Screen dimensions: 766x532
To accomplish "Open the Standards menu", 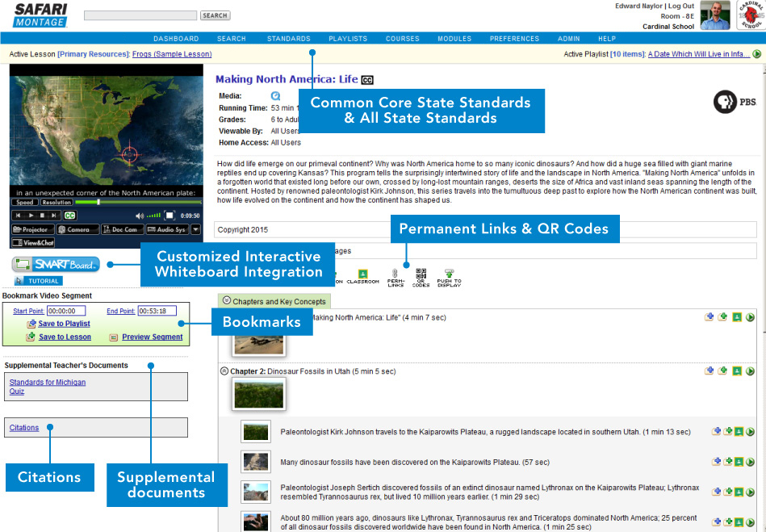I will click(289, 39).
